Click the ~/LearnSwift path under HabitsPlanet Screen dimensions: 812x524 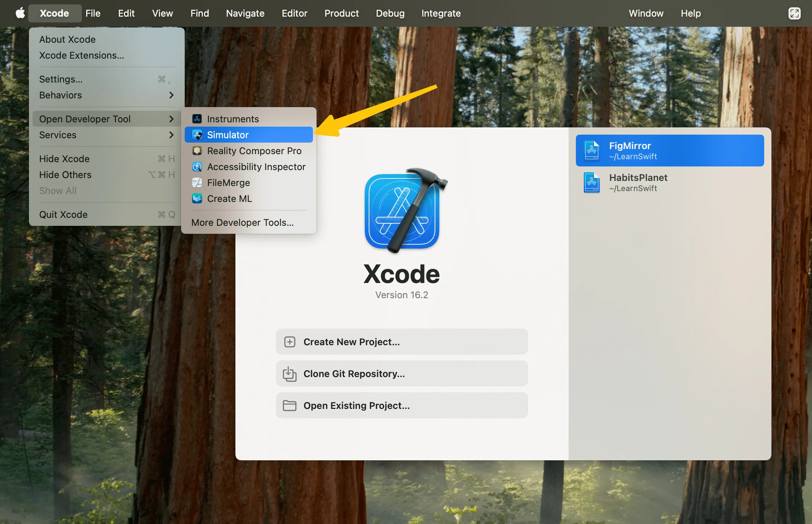pos(633,189)
